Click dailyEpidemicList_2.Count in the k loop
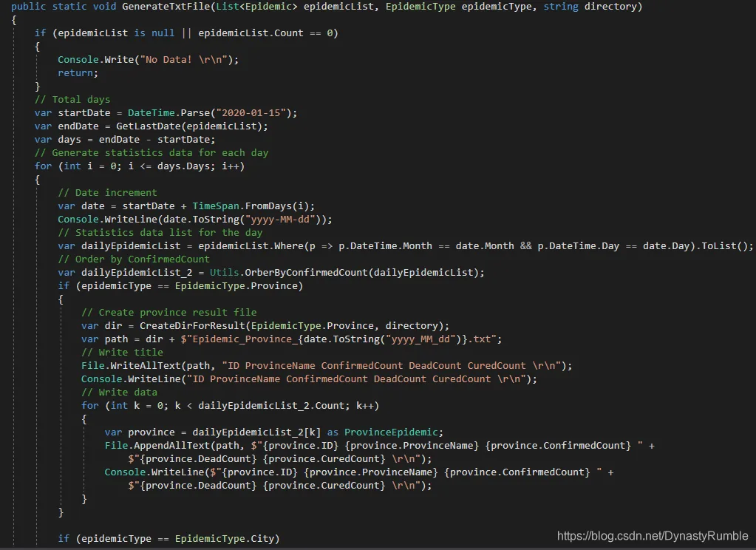 tap(271, 406)
